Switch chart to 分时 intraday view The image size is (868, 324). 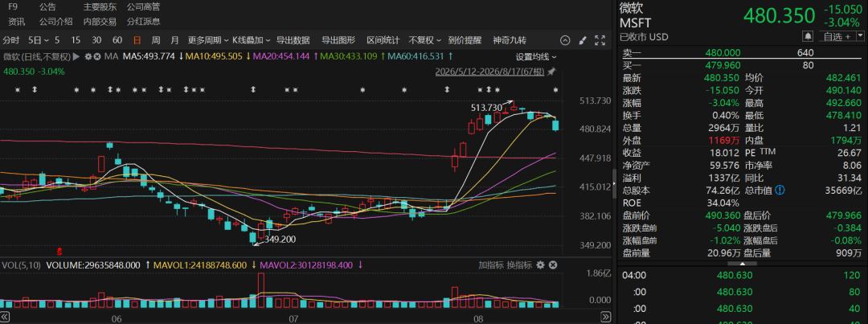[x=10, y=40]
